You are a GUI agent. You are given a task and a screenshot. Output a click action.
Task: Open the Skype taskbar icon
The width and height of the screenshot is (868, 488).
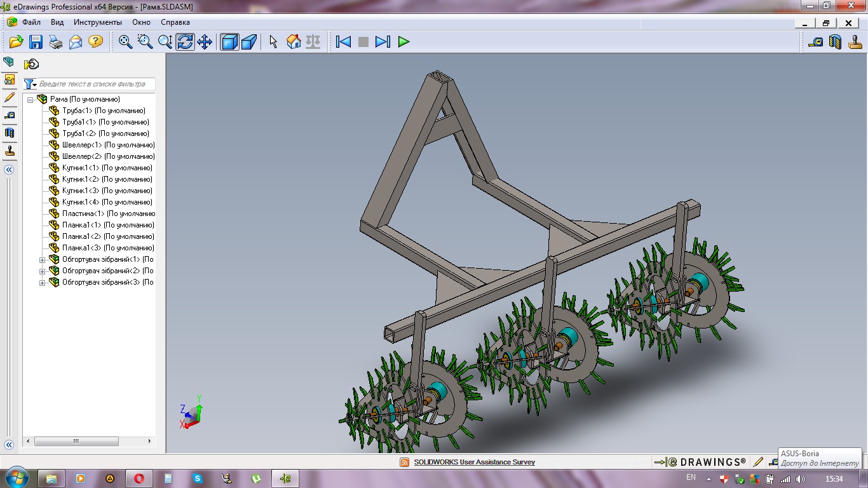[x=198, y=478]
